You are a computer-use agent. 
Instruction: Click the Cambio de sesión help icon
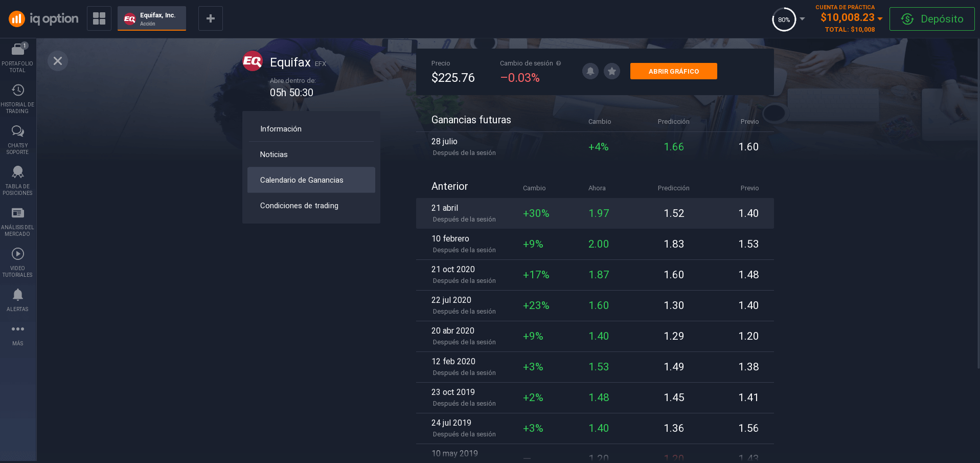click(559, 63)
